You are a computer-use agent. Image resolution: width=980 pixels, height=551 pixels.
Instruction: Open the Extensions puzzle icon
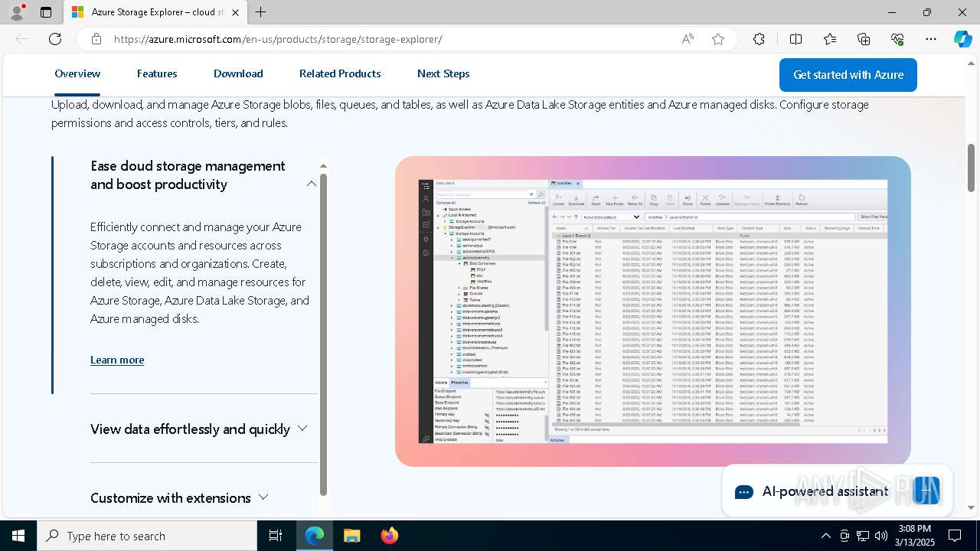[x=759, y=39]
